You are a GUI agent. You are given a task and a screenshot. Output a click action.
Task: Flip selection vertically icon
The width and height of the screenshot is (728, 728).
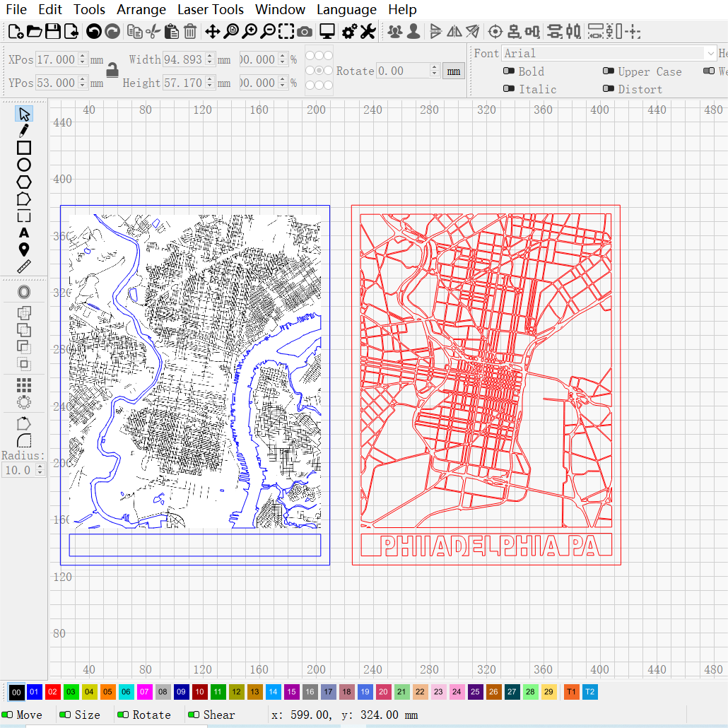coord(435,32)
